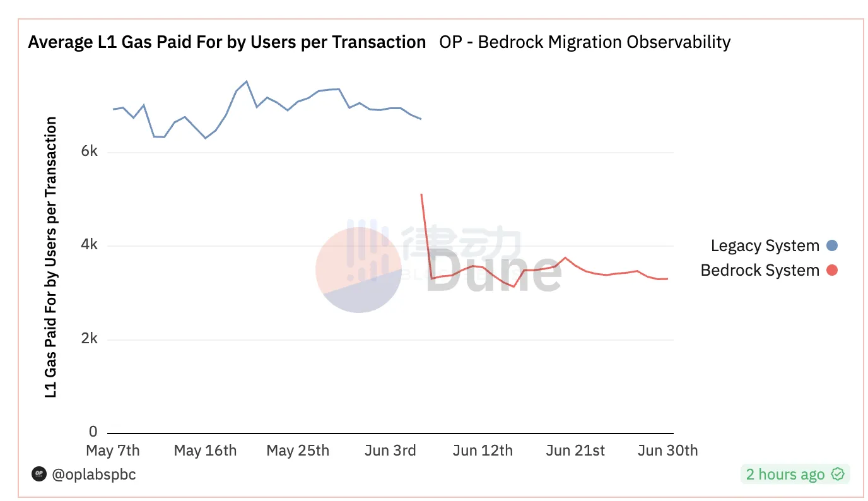Click the Jun 12th x-axis label
The height and width of the screenshot is (501, 868).
[483, 451]
